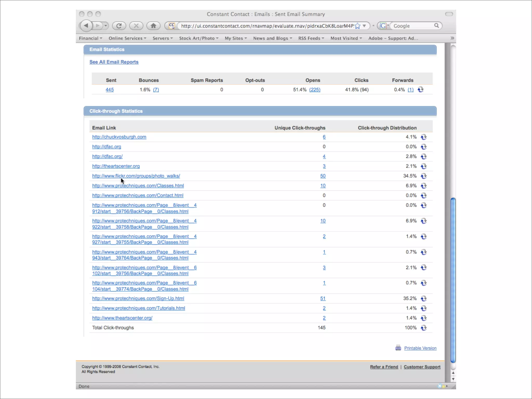The image size is (532, 399).
Task: Click the Stop loading X button
Action: [136, 26]
